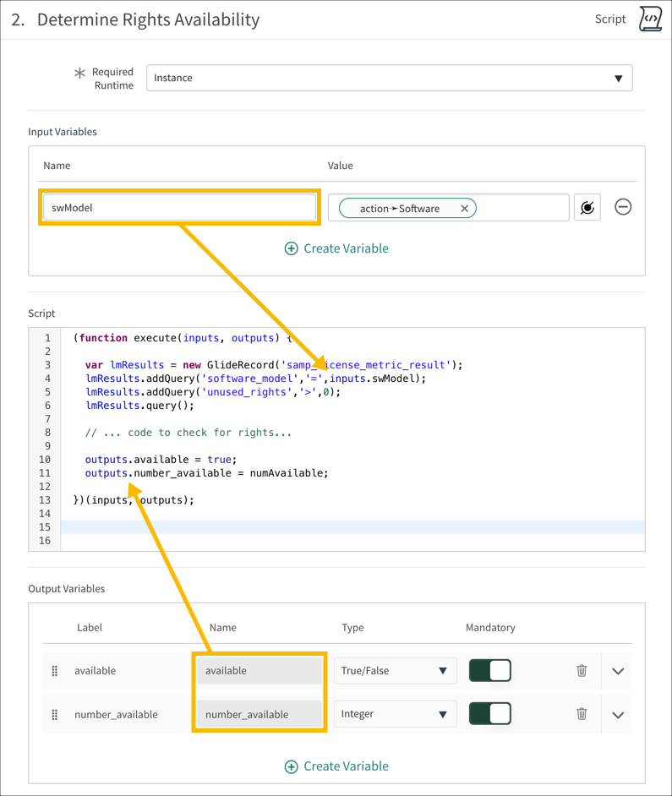The width and height of the screenshot is (672, 796).
Task: Grab drag handle of number_available row
Action: pos(55,714)
